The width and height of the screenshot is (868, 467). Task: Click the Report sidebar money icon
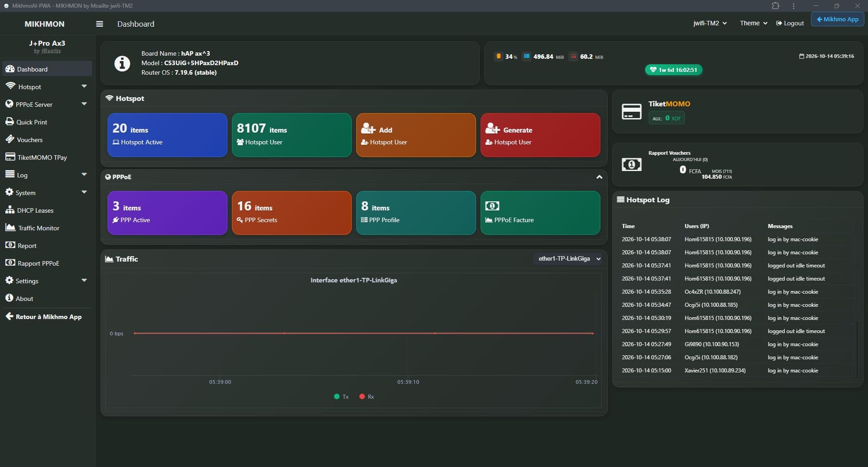10,245
